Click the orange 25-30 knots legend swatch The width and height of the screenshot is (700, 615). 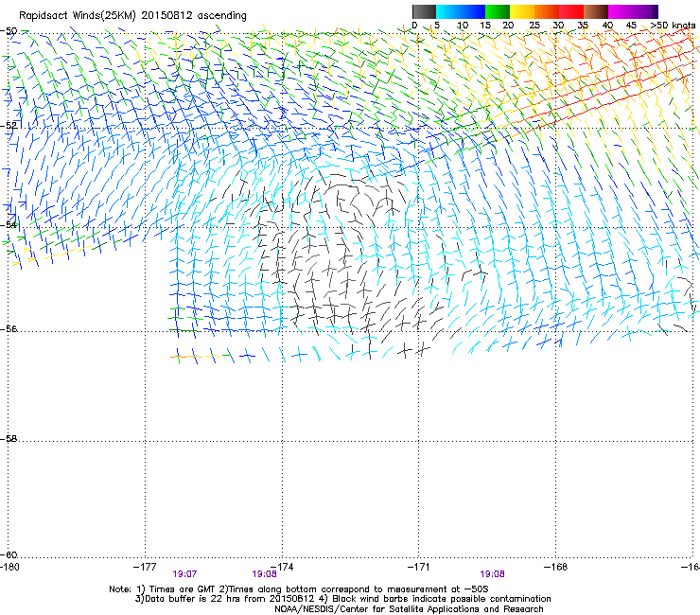pyautogui.click(x=547, y=11)
